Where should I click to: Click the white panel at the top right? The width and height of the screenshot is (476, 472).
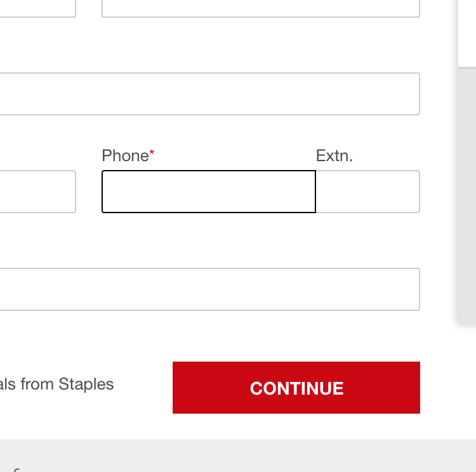click(x=466, y=32)
